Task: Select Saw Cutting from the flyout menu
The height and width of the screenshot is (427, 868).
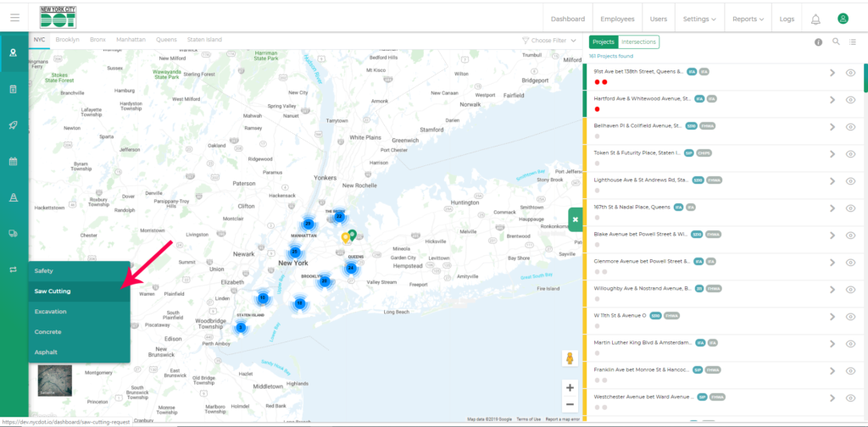Action: [53, 291]
